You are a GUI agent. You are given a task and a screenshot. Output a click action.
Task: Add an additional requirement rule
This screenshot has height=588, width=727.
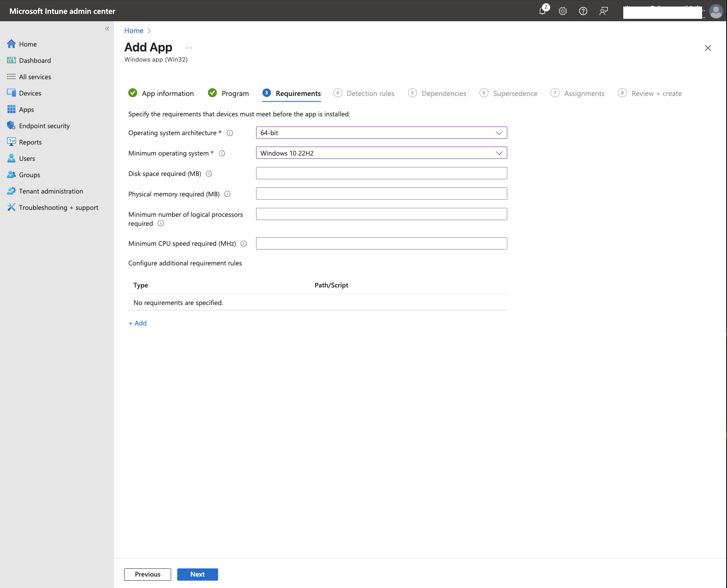(x=138, y=323)
